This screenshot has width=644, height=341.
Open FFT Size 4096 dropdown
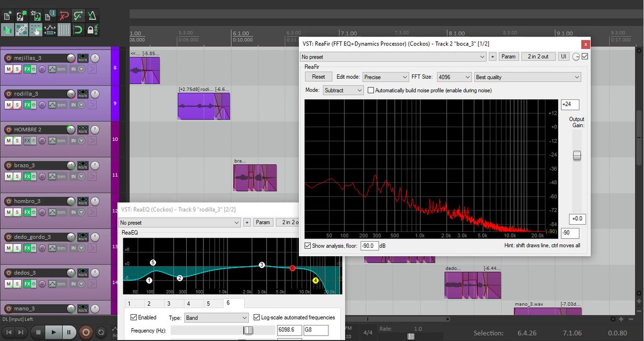[x=454, y=77]
